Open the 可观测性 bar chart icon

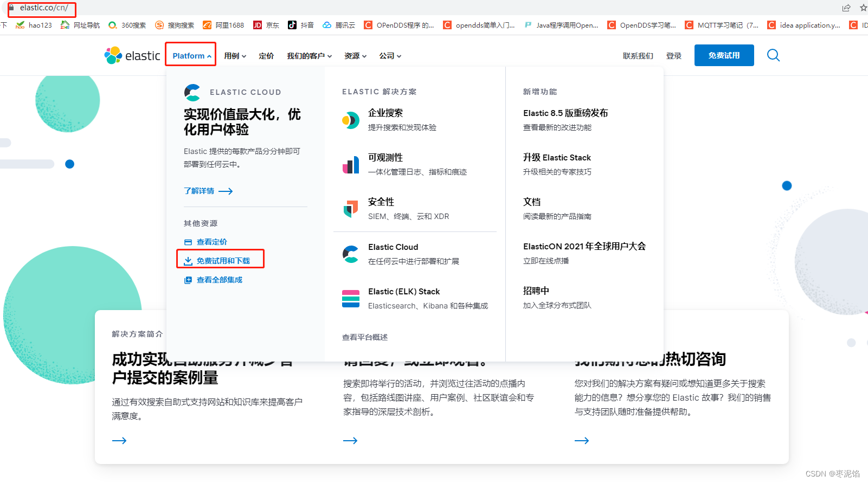point(351,164)
